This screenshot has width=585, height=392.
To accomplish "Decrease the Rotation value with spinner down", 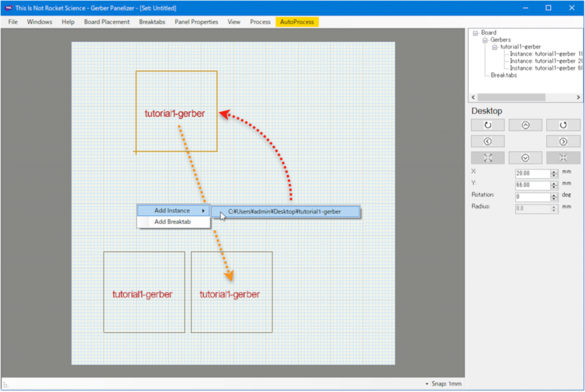I will (x=554, y=199).
